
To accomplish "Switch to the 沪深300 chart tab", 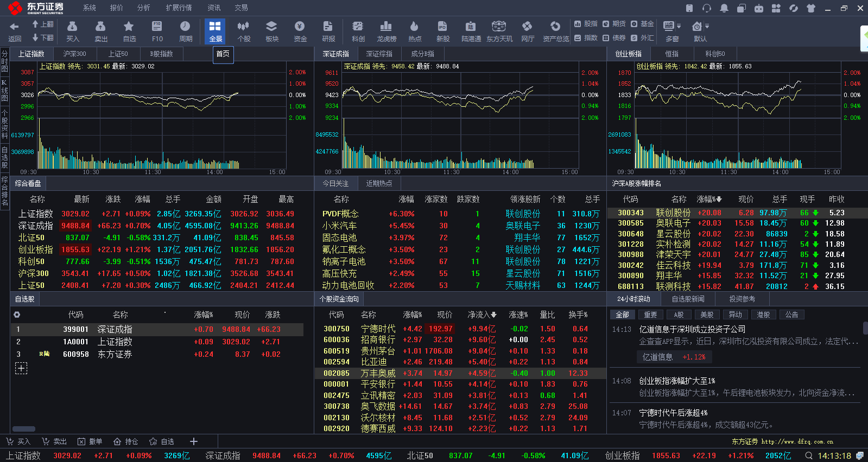I will click(x=74, y=54).
